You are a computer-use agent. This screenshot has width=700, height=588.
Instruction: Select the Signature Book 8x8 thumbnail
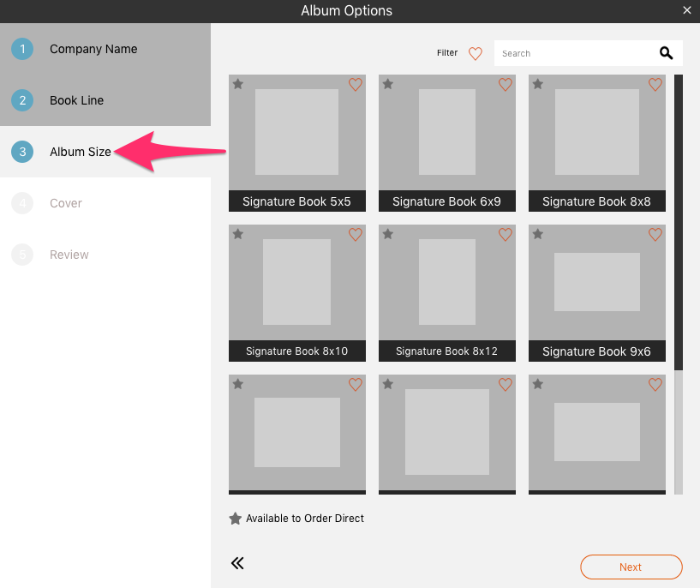(597, 133)
